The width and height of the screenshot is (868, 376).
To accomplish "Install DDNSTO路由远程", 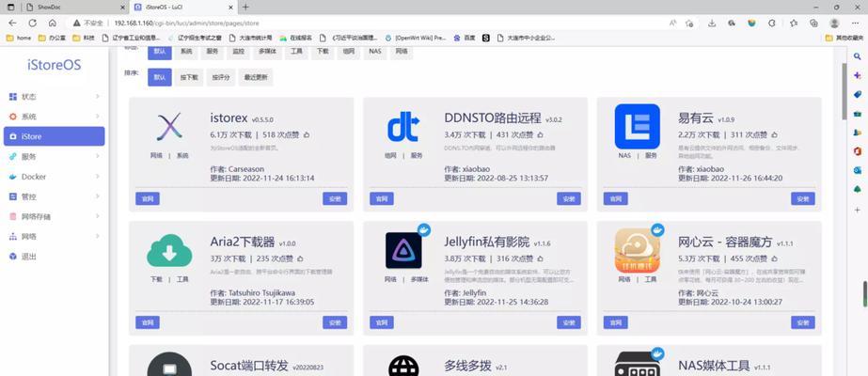I will [x=569, y=198].
